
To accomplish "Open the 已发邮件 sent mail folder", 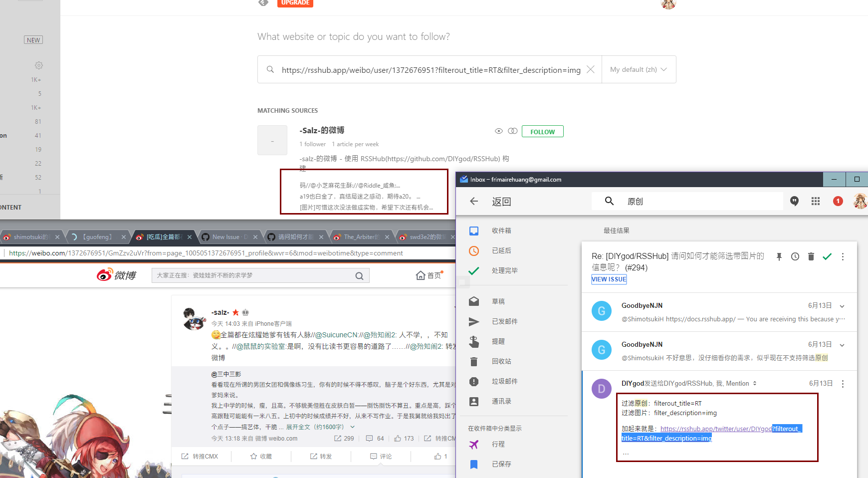I will coord(504,321).
